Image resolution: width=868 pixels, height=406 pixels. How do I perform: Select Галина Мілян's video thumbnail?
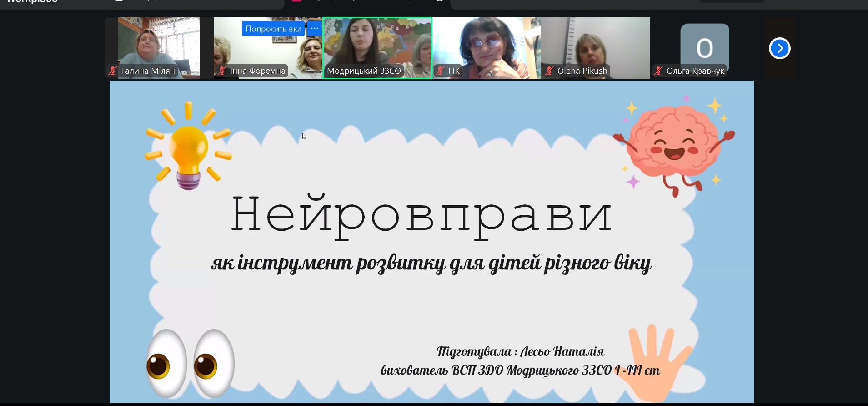click(x=159, y=43)
